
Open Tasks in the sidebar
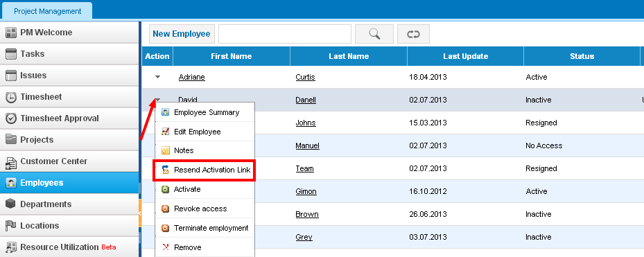point(69,54)
